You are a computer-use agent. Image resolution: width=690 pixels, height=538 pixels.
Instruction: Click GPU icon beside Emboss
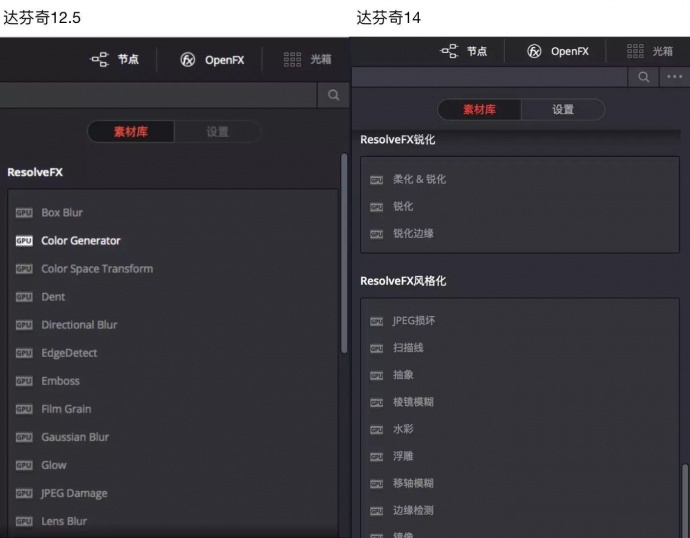[x=24, y=381]
